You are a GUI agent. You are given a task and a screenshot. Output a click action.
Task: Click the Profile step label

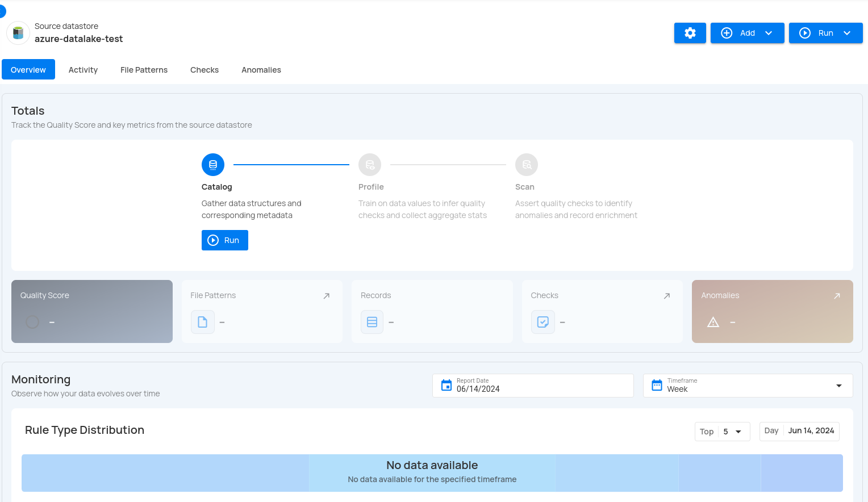click(371, 187)
